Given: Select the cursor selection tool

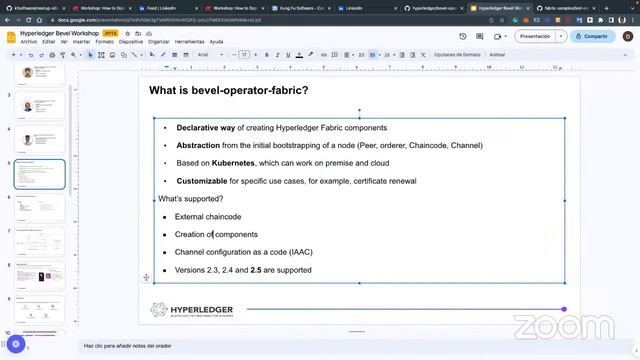Looking at the screenshot, I should pos(90,55).
